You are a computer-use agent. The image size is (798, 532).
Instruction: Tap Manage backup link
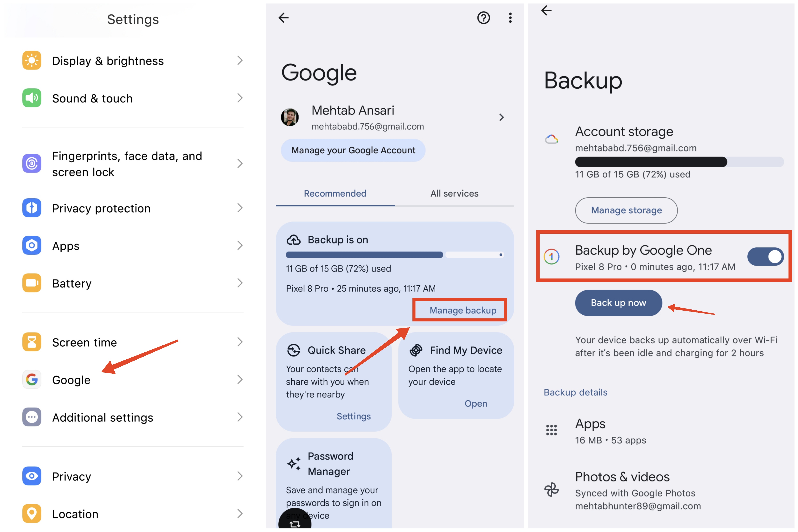(x=463, y=310)
